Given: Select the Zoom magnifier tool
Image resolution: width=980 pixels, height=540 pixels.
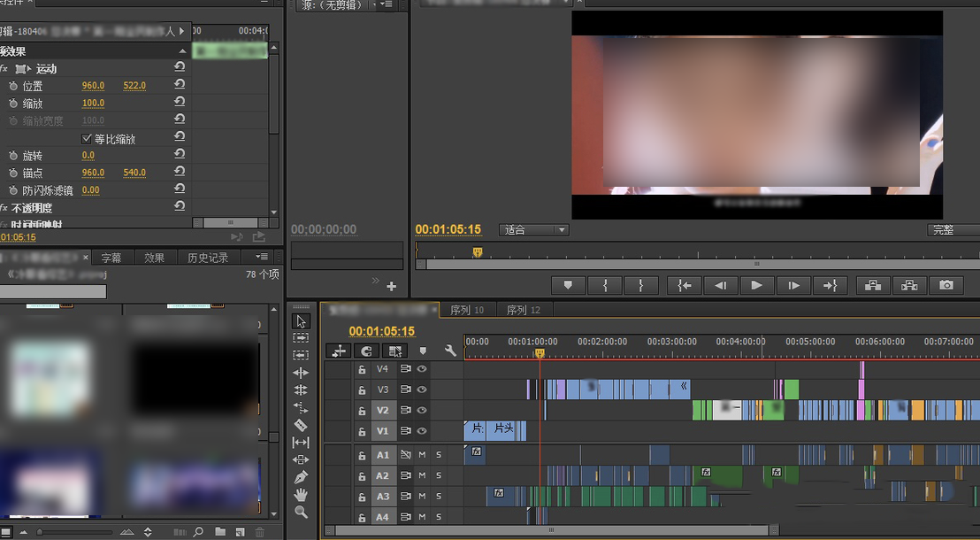Looking at the screenshot, I should coord(301,512).
